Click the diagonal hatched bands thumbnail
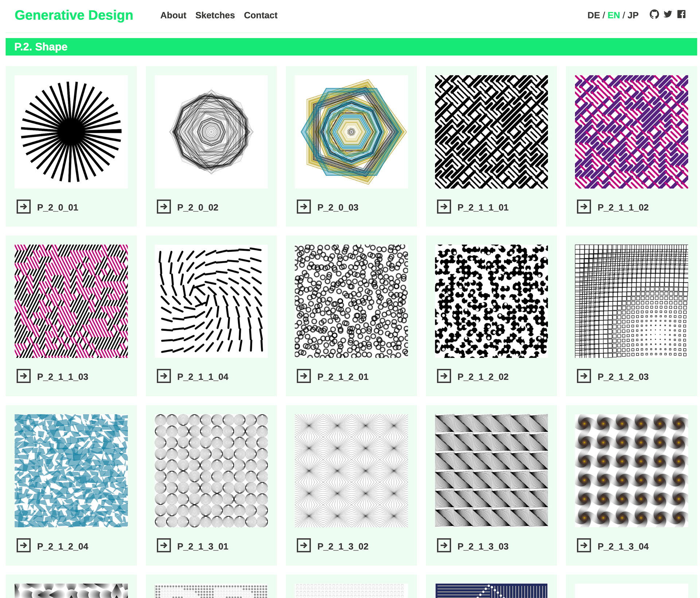Viewport: 700px width, 598px height. 491,471
